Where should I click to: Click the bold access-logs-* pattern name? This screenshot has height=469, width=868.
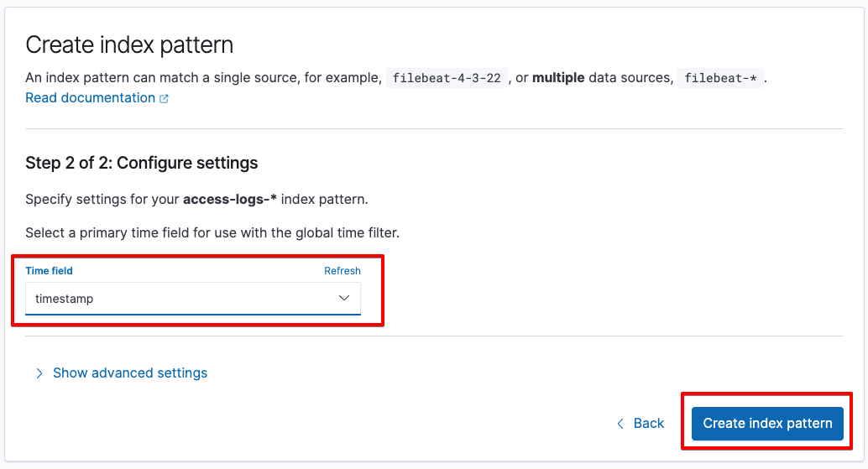pos(230,199)
